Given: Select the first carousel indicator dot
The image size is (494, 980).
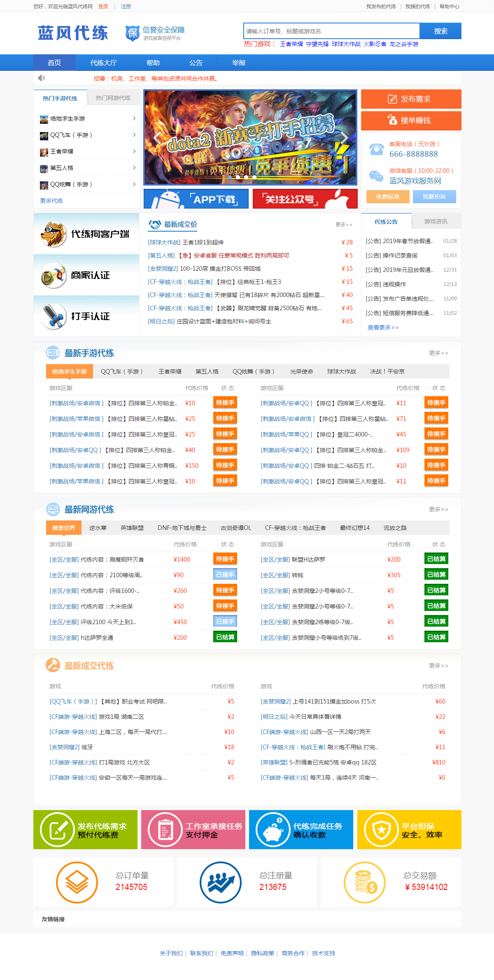Looking at the screenshot, I should (x=230, y=177).
